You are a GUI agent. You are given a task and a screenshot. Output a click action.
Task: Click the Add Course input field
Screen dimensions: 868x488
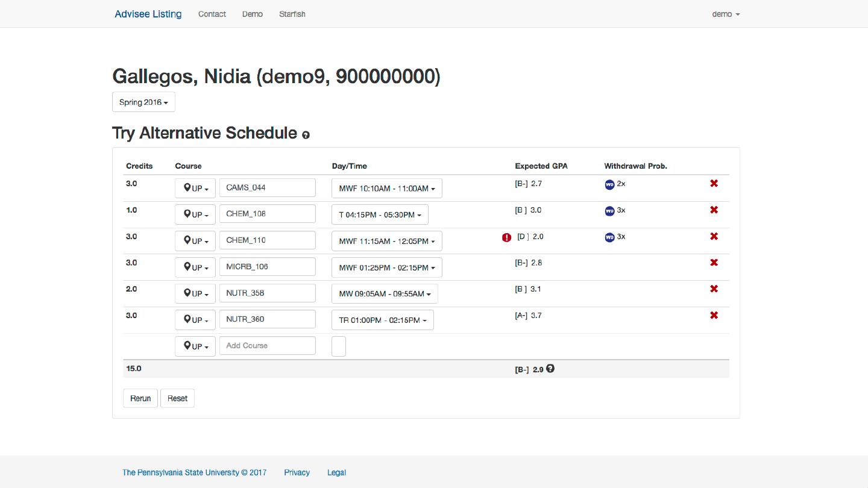coord(267,346)
